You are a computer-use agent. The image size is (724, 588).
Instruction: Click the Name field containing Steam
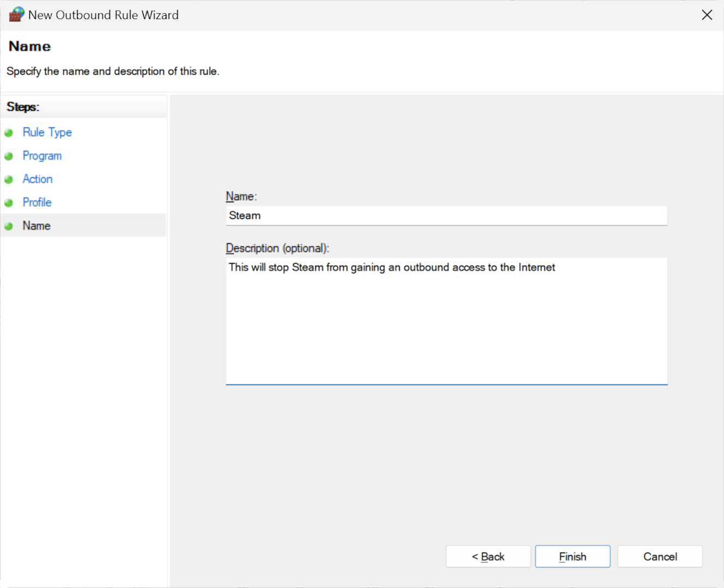coord(446,216)
